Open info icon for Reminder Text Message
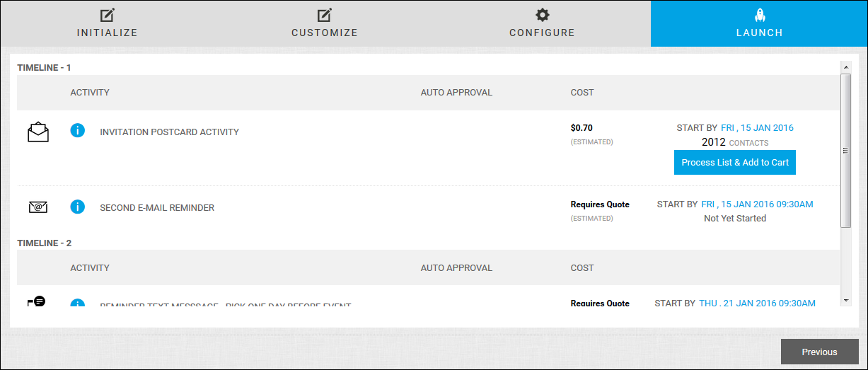The image size is (868, 370). click(x=78, y=303)
